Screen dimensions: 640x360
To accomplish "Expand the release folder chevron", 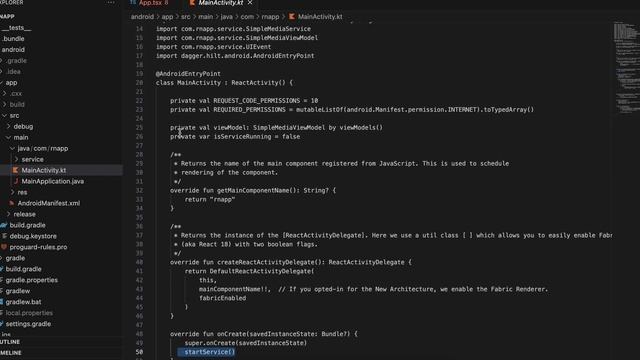I will tap(9, 214).
